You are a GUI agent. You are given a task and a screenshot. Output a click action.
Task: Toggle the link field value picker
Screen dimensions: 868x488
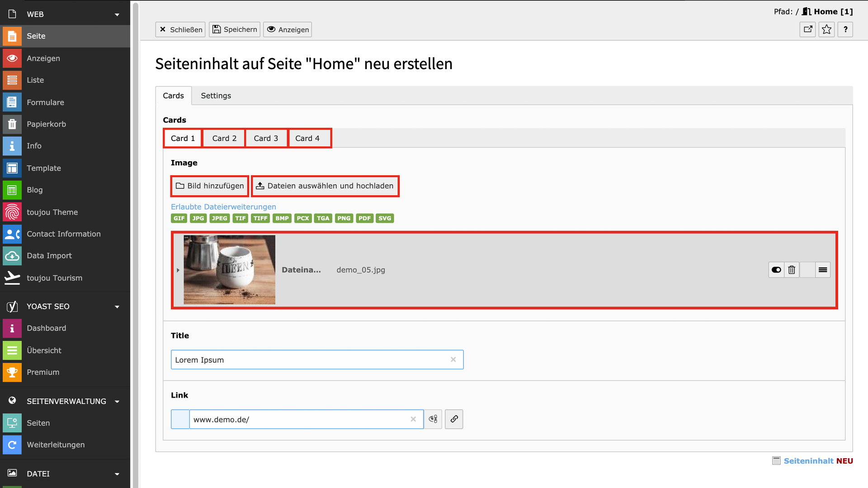click(433, 419)
